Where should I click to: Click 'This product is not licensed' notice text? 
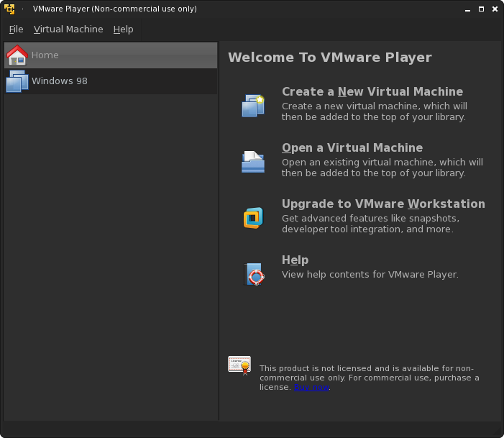(x=369, y=378)
